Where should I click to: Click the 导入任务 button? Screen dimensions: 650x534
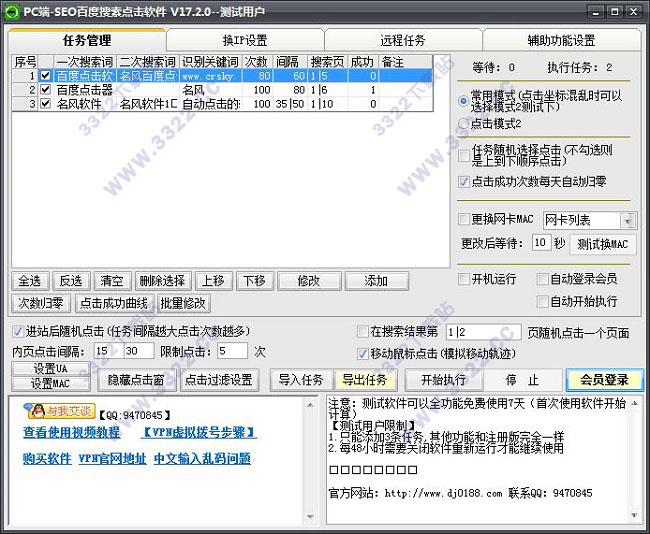(301, 380)
